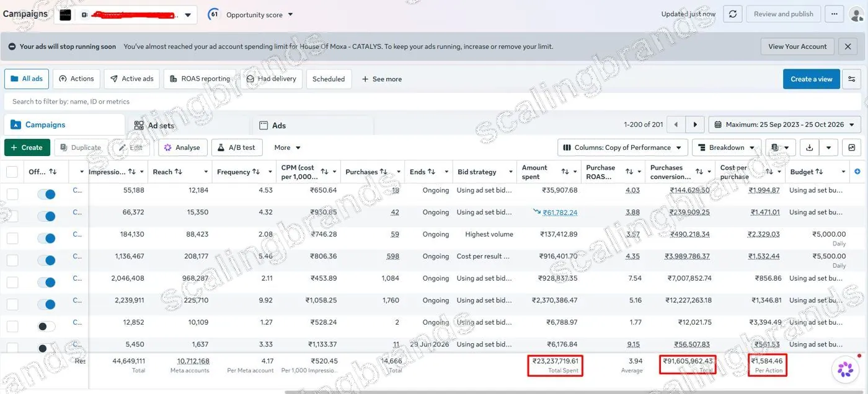Sort by the Ends column arrows
The image size is (868, 394).
[432, 172]
